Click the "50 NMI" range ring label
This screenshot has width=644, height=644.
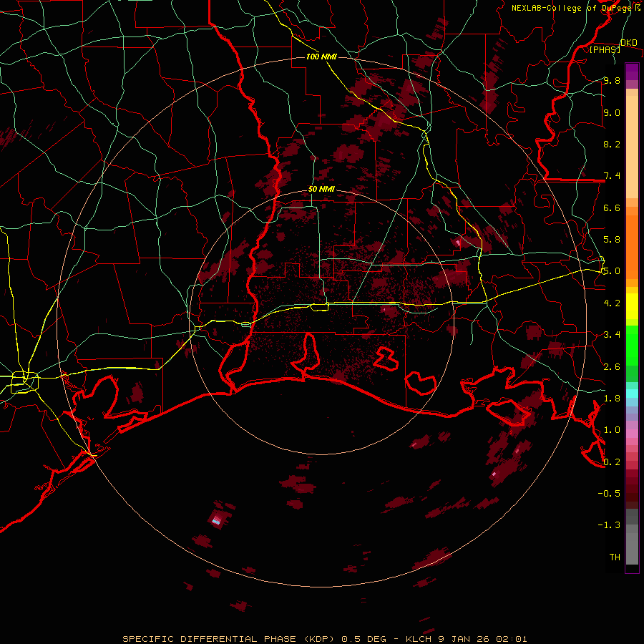tap(321, 189)
